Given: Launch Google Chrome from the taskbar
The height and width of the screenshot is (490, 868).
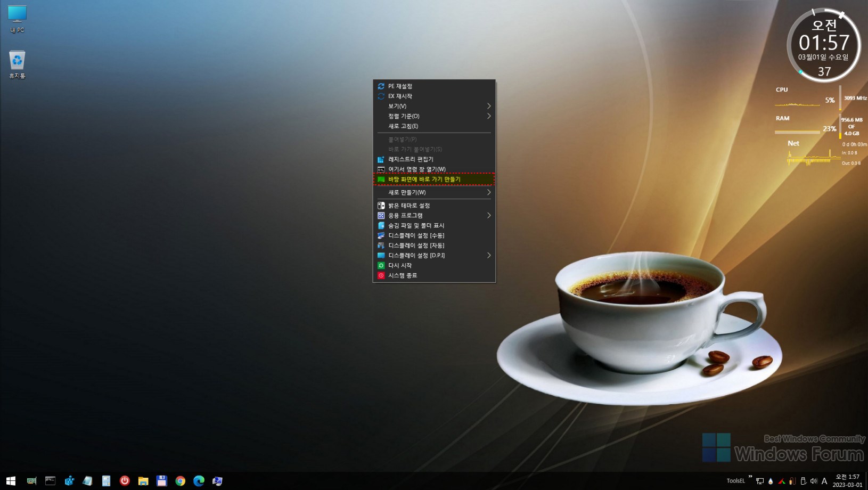Looking at the screenshot, I should pos(181,481).
